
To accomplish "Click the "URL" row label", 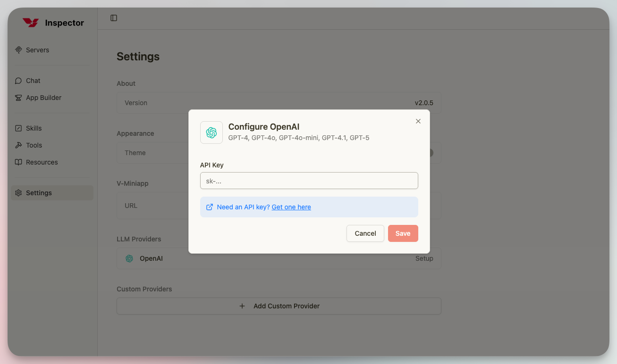I will 131,206.
